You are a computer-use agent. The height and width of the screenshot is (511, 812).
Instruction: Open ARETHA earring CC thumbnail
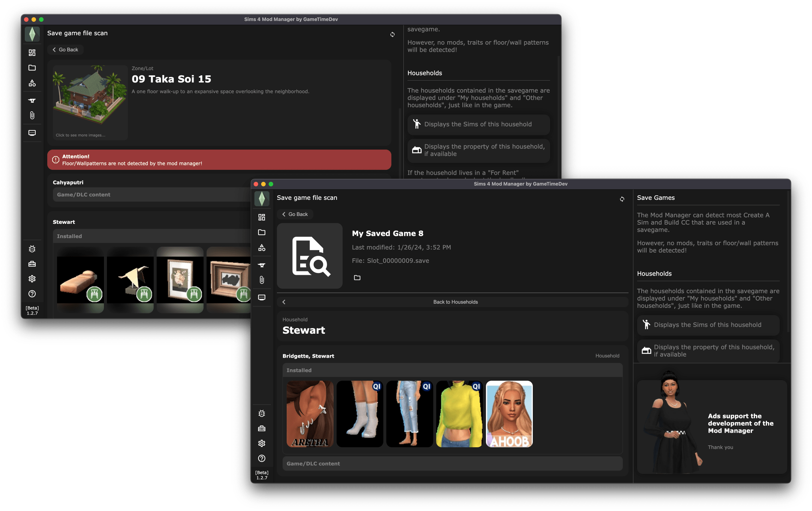click(310, 414)
